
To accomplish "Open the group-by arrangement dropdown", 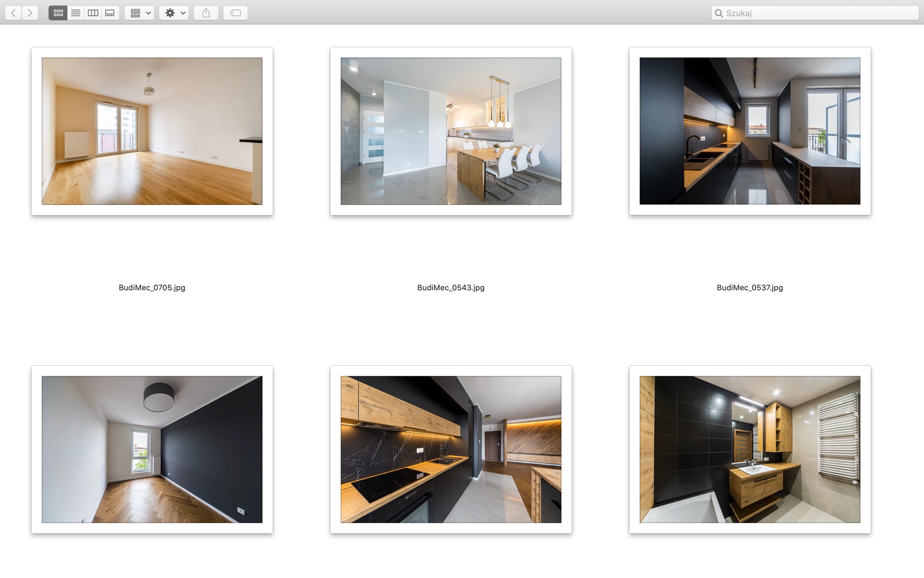I will tap(139, 13).
